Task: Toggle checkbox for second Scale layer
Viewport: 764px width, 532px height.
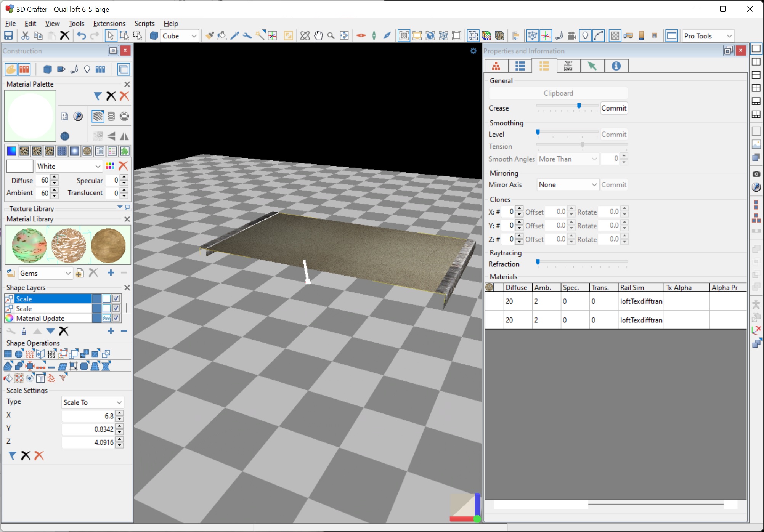Action: 116,308
